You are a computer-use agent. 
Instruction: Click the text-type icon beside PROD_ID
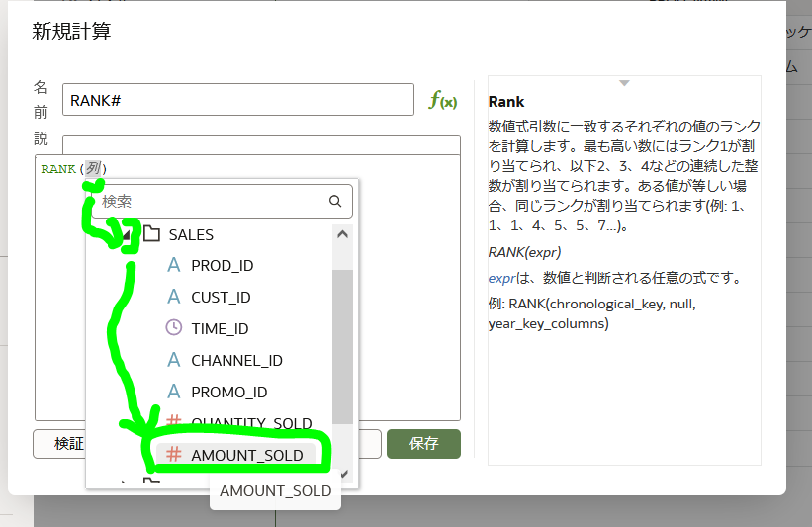173,265
